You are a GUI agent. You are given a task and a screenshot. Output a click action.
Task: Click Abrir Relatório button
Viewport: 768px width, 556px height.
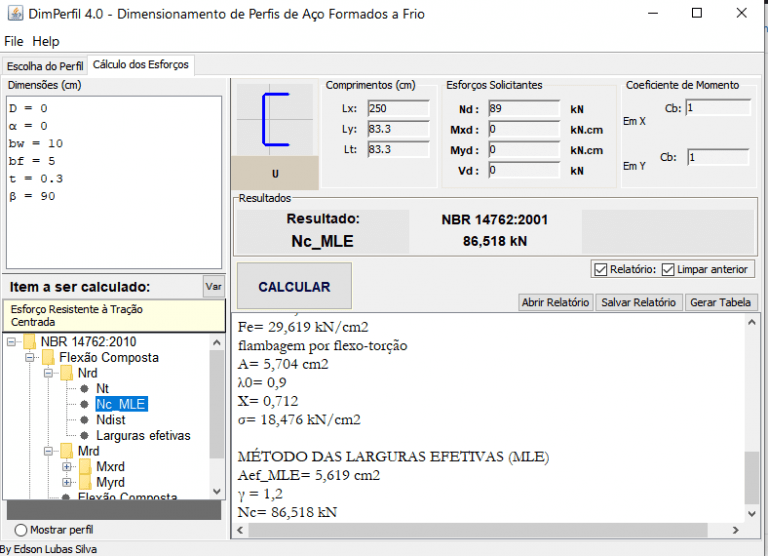[x=555, y=302]
